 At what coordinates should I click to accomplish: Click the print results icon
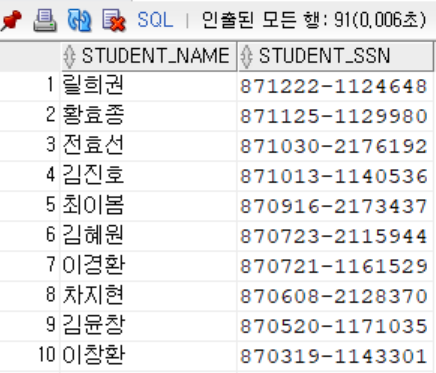coord(45,20)
